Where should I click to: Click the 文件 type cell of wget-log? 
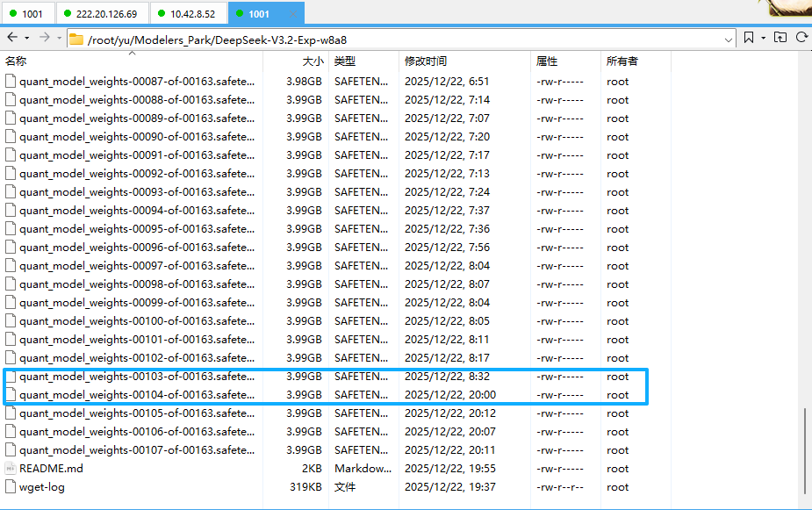tap(345, 487)
